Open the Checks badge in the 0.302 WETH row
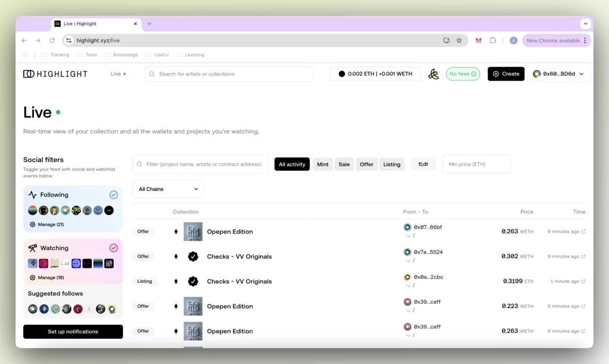This screenshot has width=609, height=364. pos(193,257)
